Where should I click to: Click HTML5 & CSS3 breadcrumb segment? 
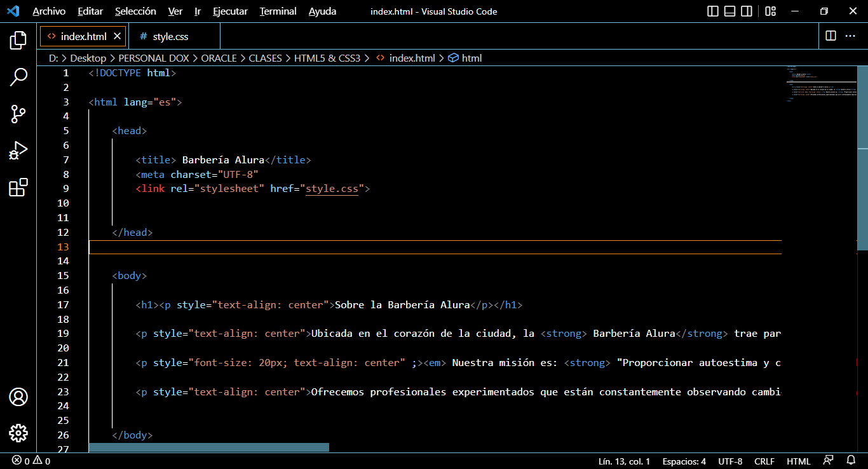click(327, 58)
